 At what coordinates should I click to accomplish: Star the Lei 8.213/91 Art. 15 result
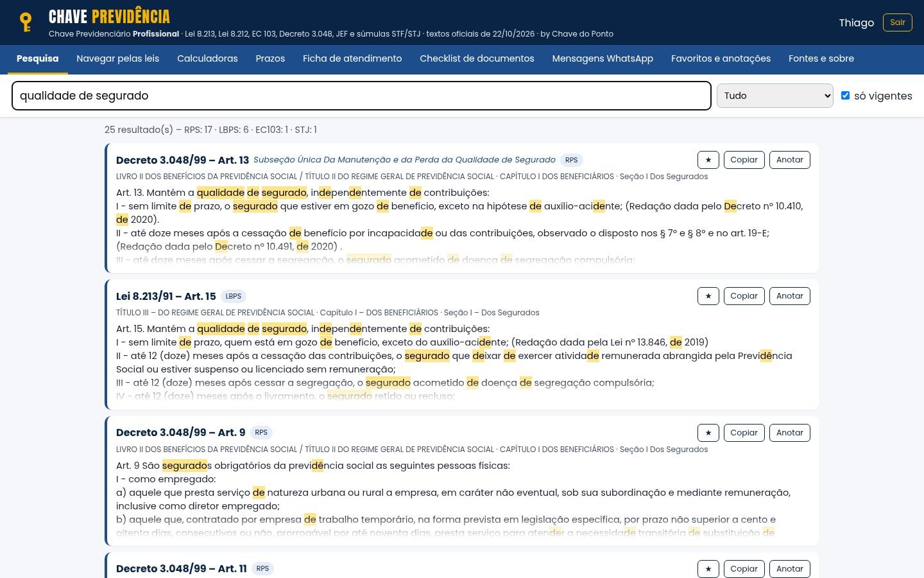click(708, 296)
